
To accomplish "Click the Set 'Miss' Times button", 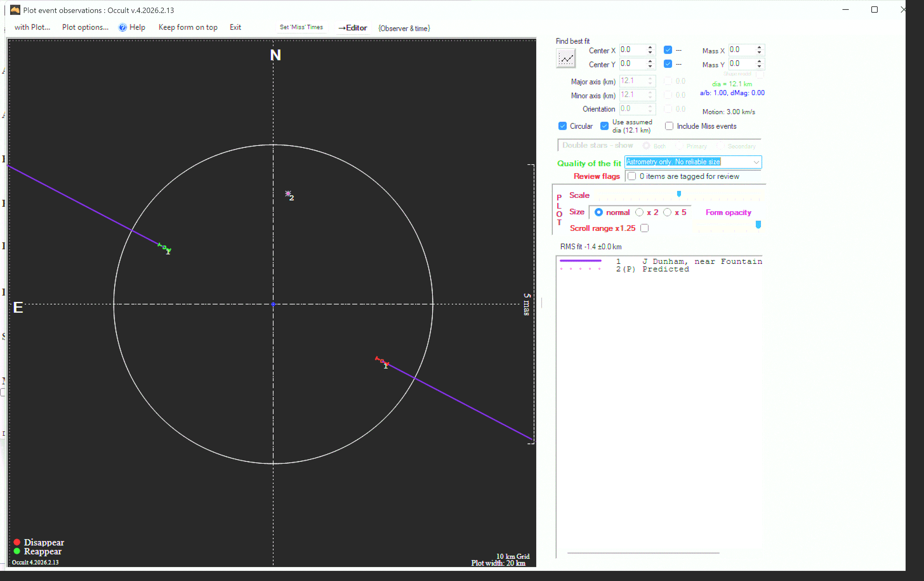I will click(301, 27).
